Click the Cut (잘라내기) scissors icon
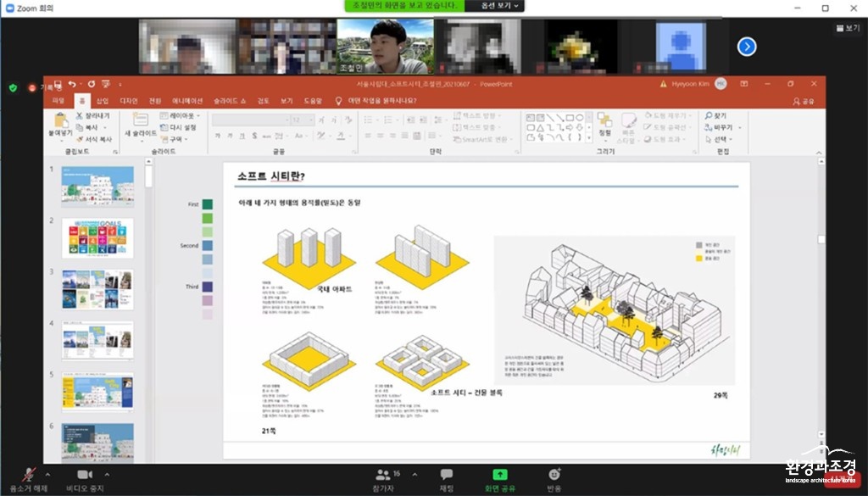The image size is (868, 496). 79,115
